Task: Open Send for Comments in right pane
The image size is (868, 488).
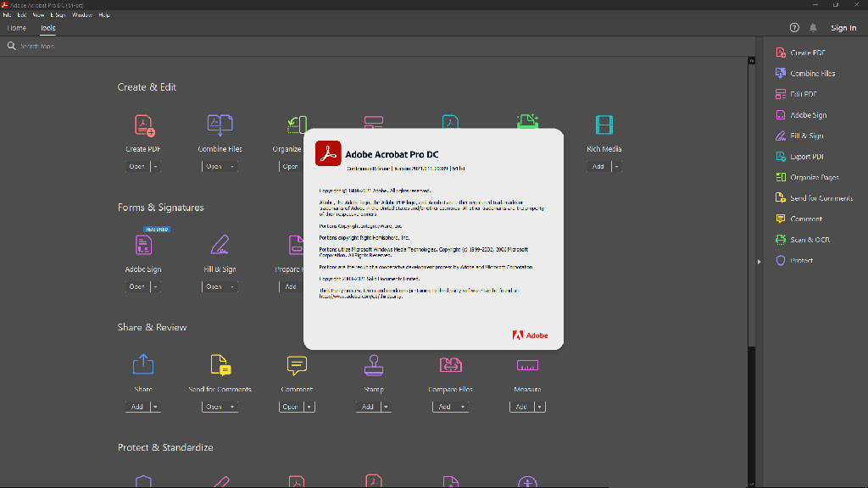Action: [814, 198]
